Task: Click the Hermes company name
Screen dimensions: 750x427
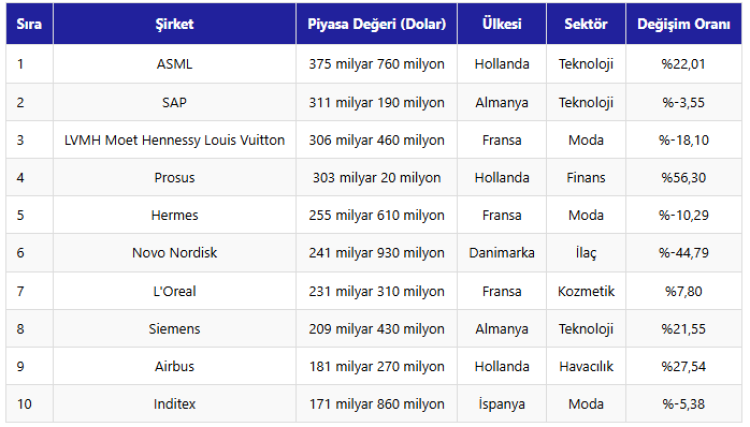Action: [175, 215]
